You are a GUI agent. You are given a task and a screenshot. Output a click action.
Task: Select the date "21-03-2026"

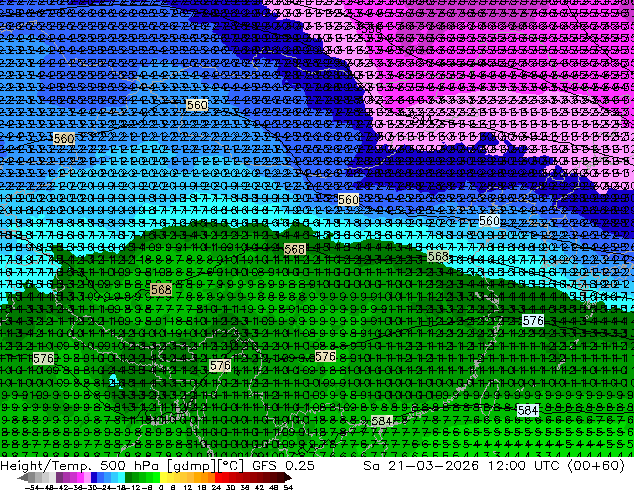(433, 466)
